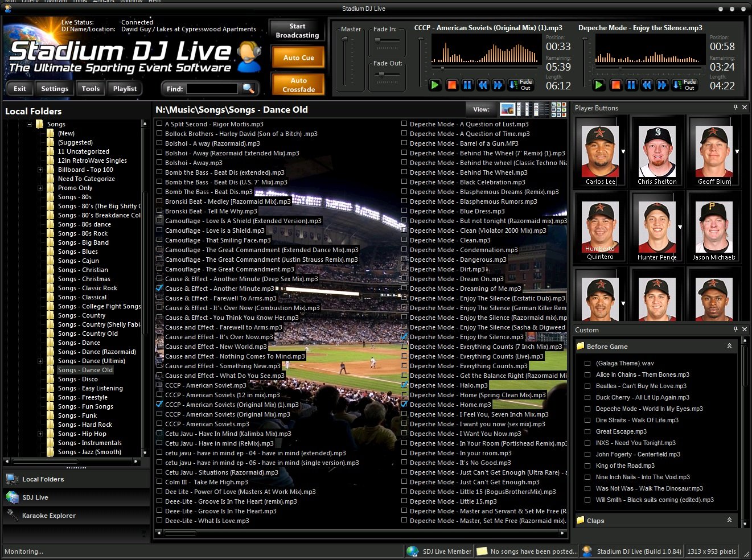
Task: Select the thumbnail grid view icon
Action: tap(558, 109)
